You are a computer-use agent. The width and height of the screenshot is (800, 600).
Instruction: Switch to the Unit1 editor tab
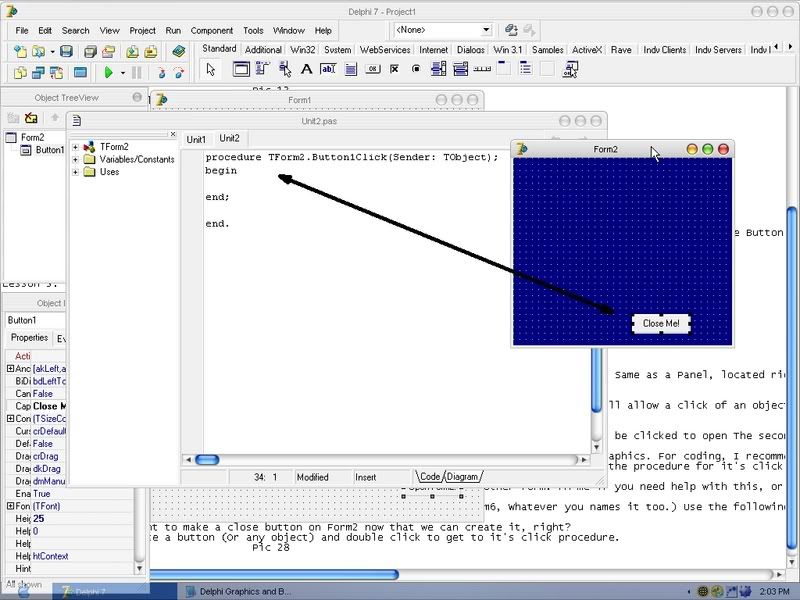(x=196, y=139)
